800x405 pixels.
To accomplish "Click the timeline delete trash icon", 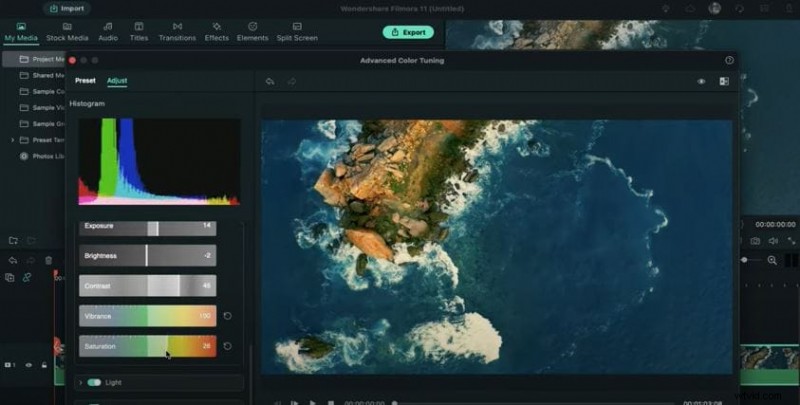I will pos(48,260).
